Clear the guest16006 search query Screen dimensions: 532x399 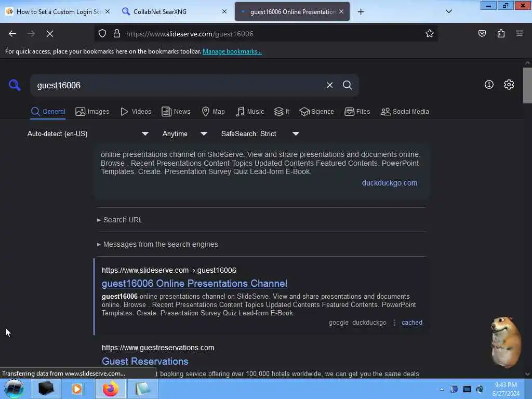pyautogui.click(x=329, y=85)
